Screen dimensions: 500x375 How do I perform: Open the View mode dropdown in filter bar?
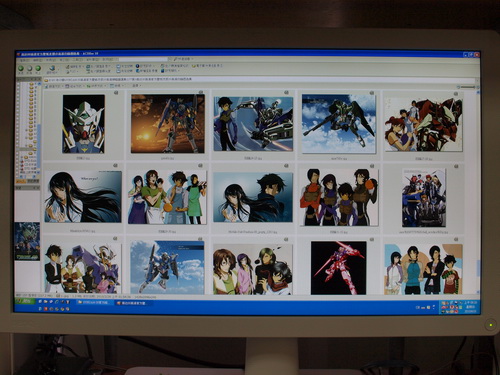click(117, 86)
